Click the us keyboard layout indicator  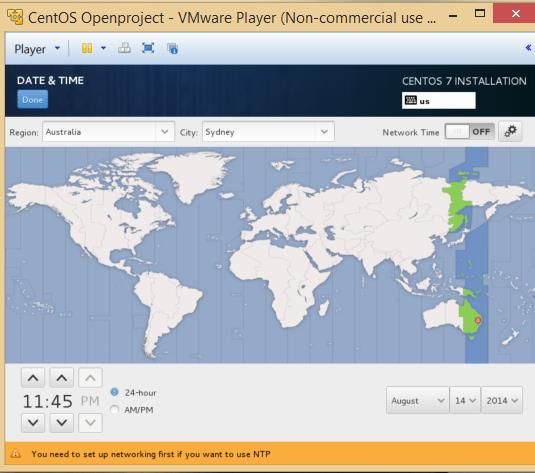click(439, 101)
